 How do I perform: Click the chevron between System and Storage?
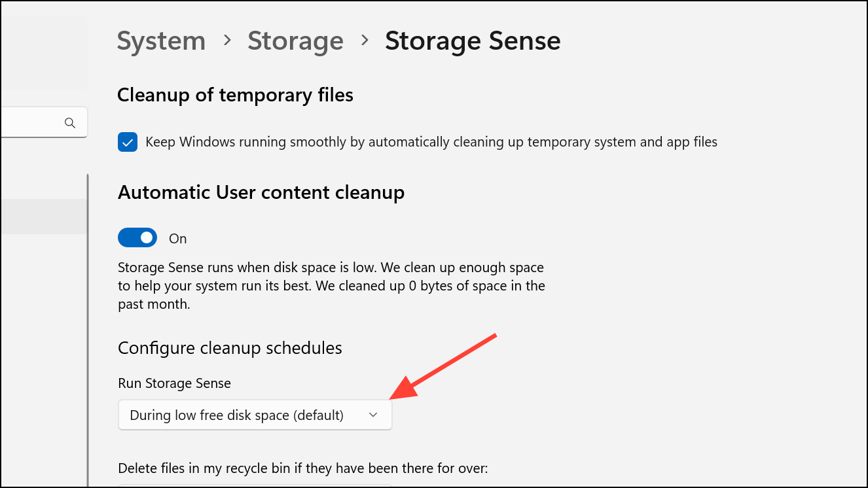coord(227,41)
